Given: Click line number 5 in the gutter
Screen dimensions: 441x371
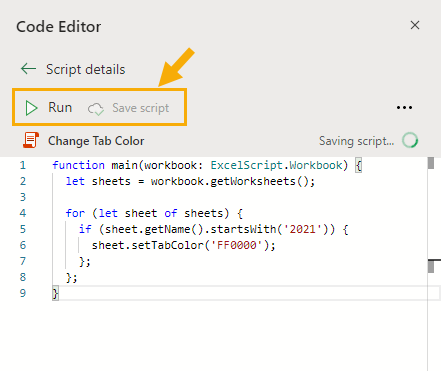Looking at the screenshot, I should pos(22,229).
